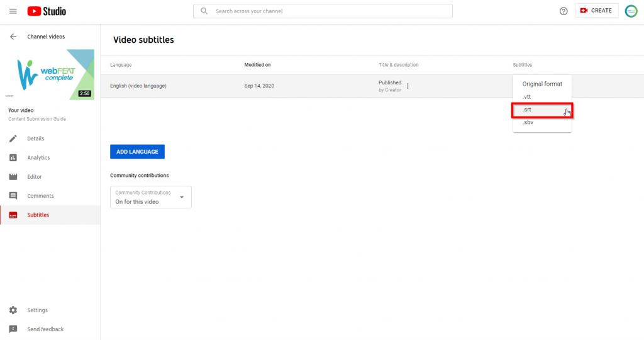This screenshot has height=340, width=644.
Task: Click the back arrow to Channel videos
Action: [x=13, y=37]
